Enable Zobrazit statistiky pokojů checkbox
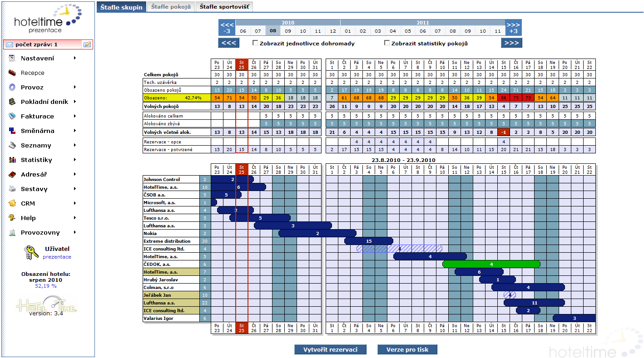The width and height of the screenshot is (644, 358). tap(387, 43)
